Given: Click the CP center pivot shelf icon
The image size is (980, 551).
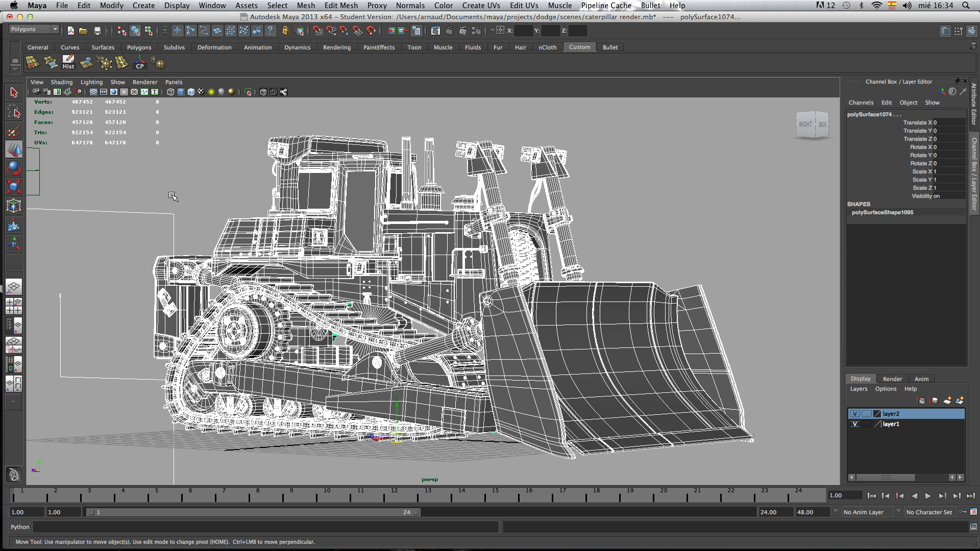Looking at the screenshot, I should (139, 63).
